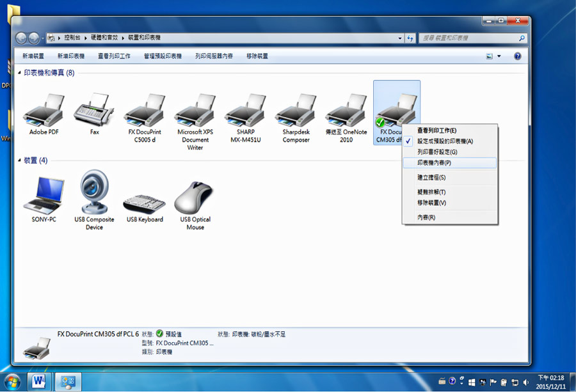576x392 pixels.
Task: Expand the 硬體和音效 breadcrumb arrow
Action: pyautogui.click(x=123, y=38)
